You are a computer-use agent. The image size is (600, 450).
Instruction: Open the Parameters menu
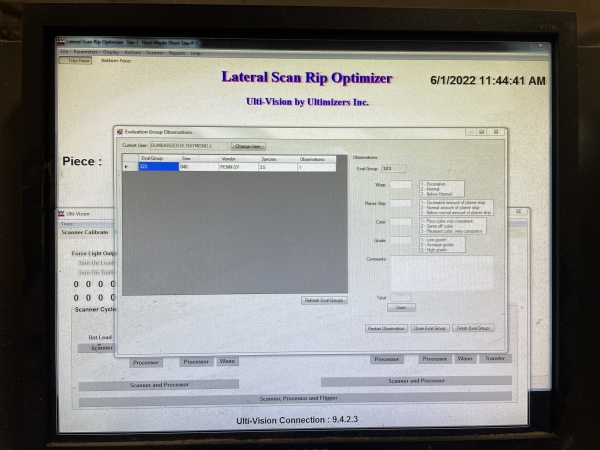pos(86,52)
